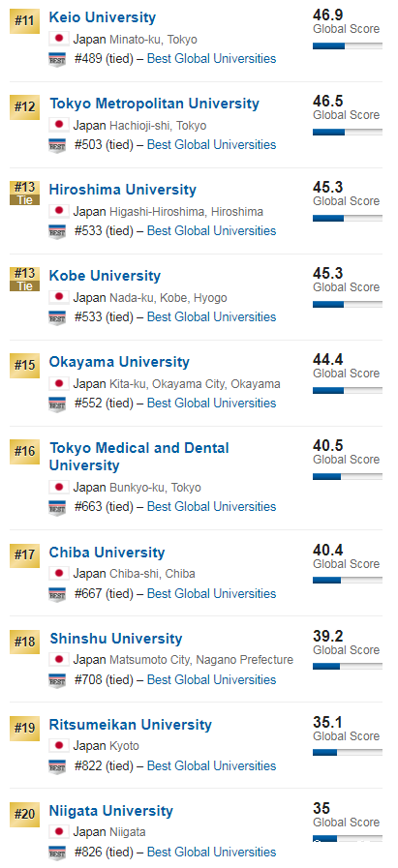Image resolution: width=398 pixels, height=868 pixels.
Task: Open Kobe University link
Action: tap(105, 276)
